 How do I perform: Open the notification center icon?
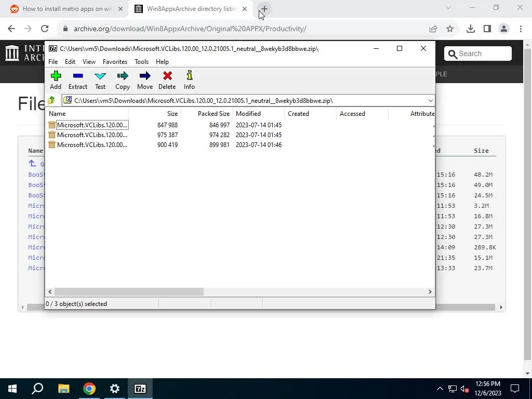[515, 389]
